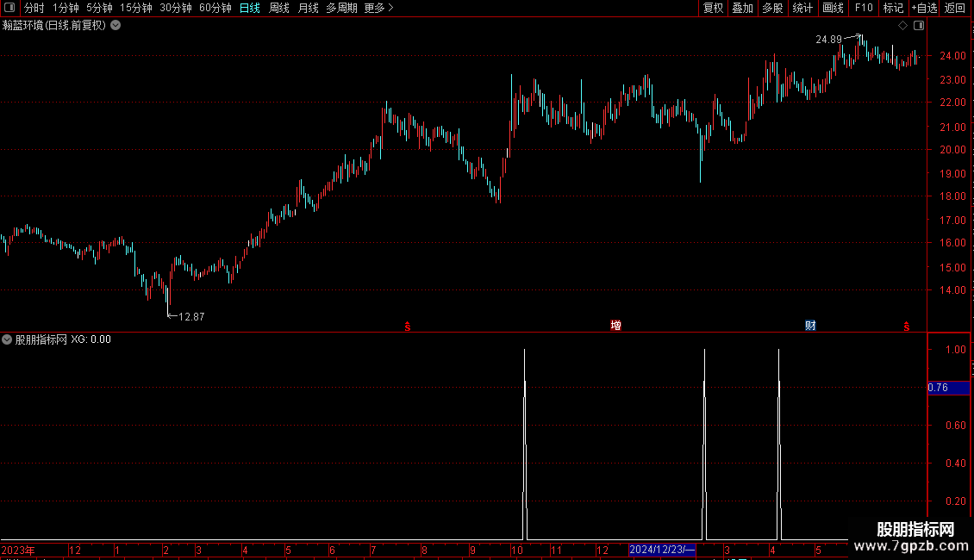Viewport: 974px width, 560px height.
Task: Click the 叠加 overlay button
Action: 742,8
